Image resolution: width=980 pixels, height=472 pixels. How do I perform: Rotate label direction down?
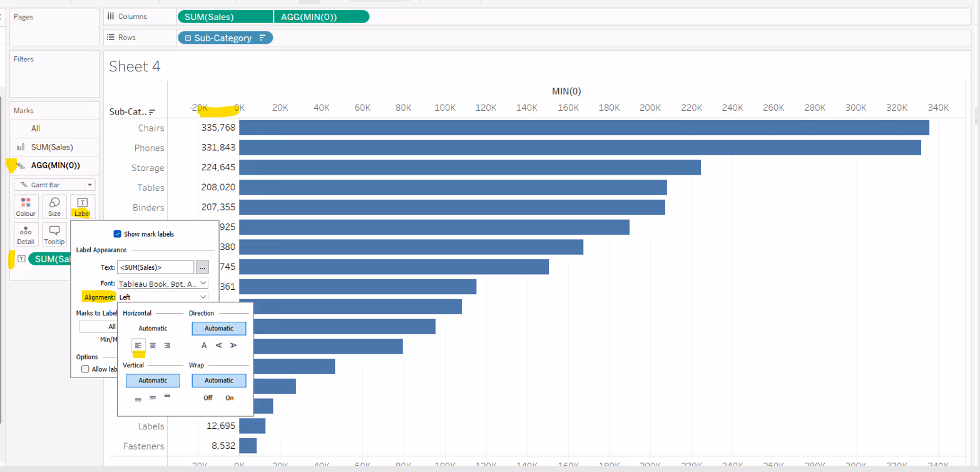pos(233,346)
